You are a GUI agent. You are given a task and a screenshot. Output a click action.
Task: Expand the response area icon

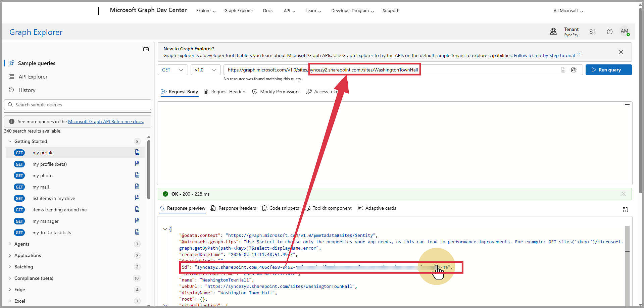(x=626, y=210)
